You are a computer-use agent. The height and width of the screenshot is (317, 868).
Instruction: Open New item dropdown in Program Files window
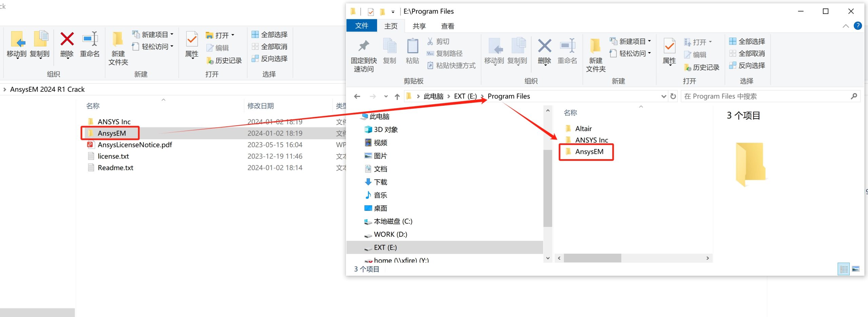pos(630,41)
